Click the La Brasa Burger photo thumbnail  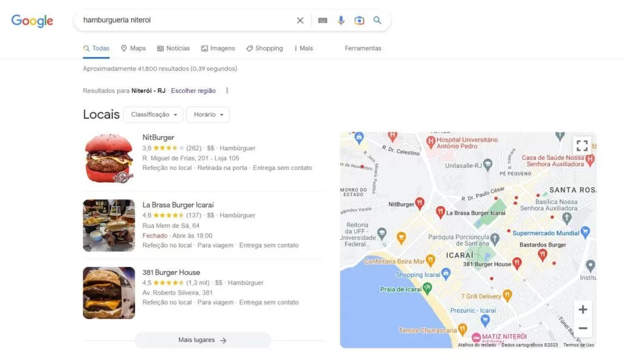click(x=109, y=225)
